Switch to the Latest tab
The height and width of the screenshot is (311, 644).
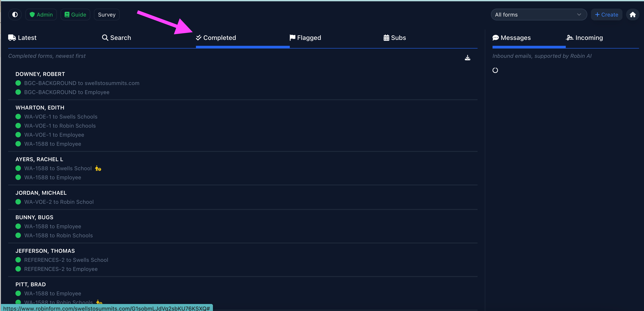(22, 38)
